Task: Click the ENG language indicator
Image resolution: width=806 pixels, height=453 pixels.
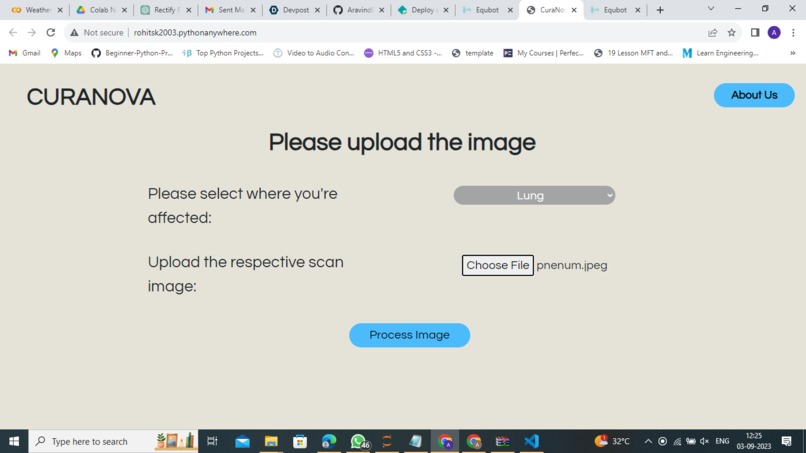Action: (x=722, y=441)
